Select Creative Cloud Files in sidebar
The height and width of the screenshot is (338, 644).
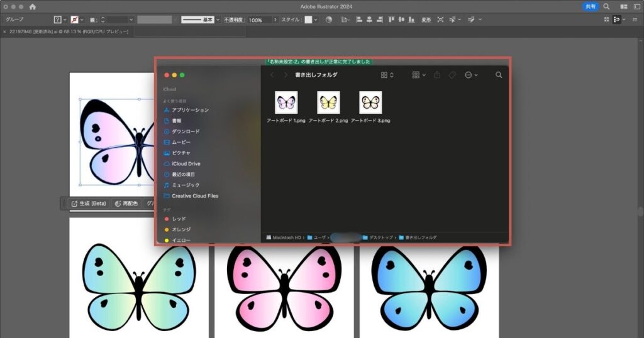click(x=195, y=196)
